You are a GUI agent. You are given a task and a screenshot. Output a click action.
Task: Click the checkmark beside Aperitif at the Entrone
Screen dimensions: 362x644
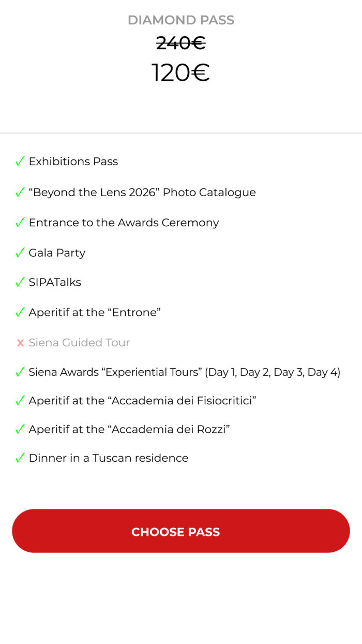pyautogui.click(x=20, y=312)
